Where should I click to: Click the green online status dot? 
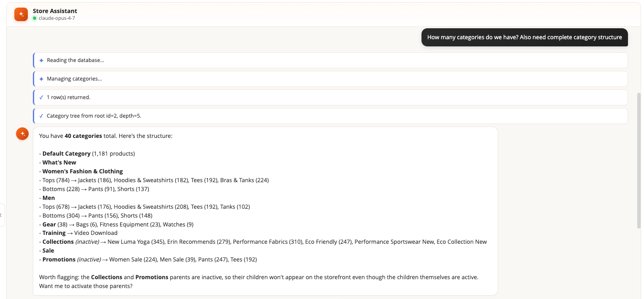click(x=35, y=18)
